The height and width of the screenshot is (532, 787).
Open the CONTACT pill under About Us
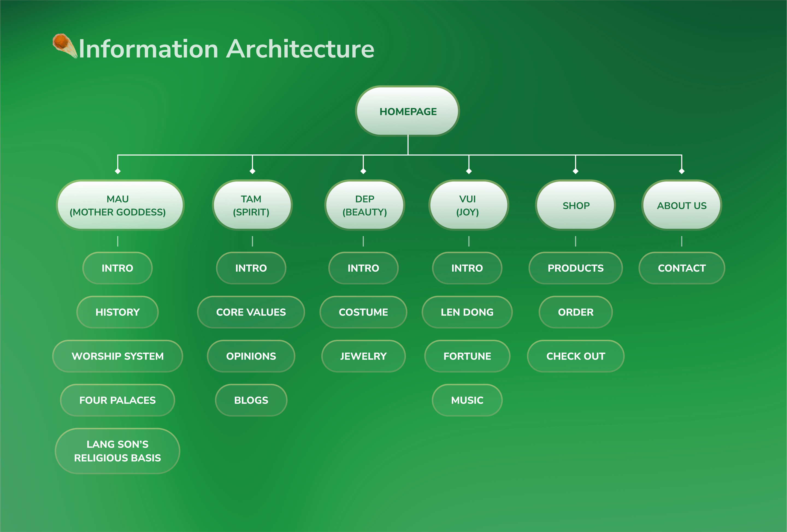click(681, 268)
